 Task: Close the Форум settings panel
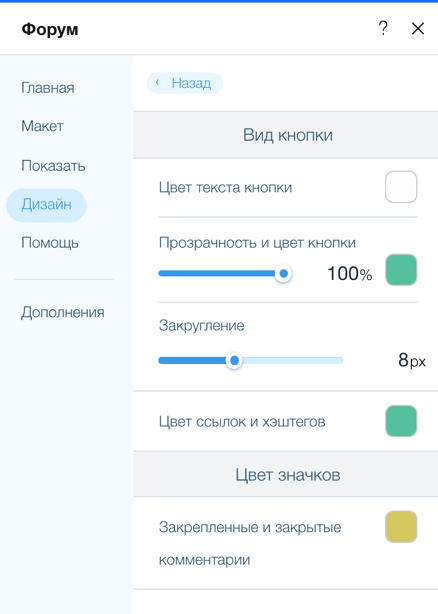click(418, 28)
